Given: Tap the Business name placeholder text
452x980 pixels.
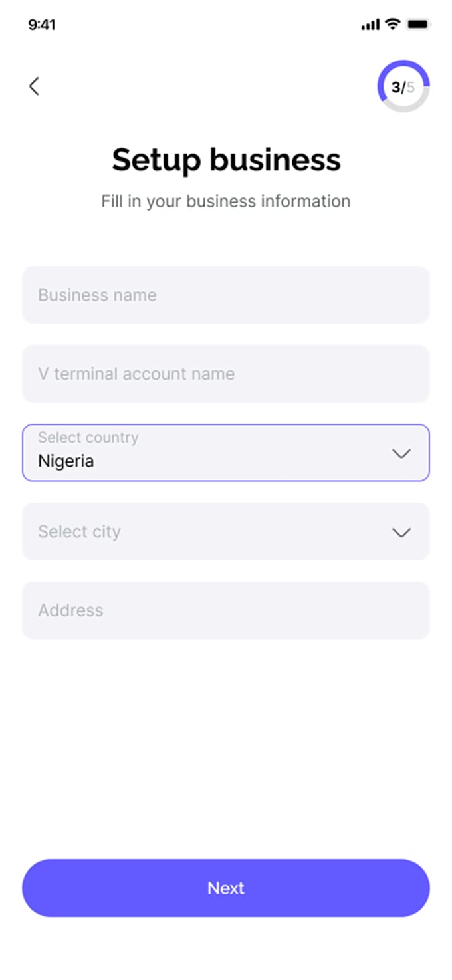Looking at the screenshot, I should [x=97, y=295].
